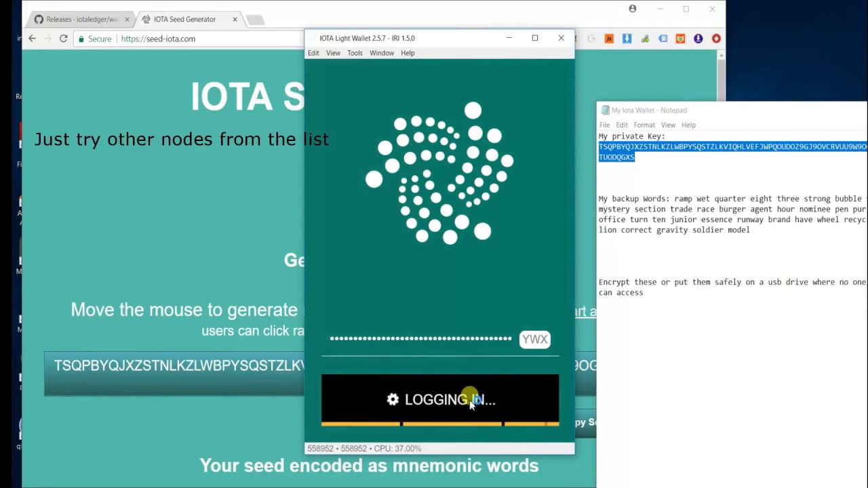Open the Tools menu in IOTA wallet

[x=355, y=53]
